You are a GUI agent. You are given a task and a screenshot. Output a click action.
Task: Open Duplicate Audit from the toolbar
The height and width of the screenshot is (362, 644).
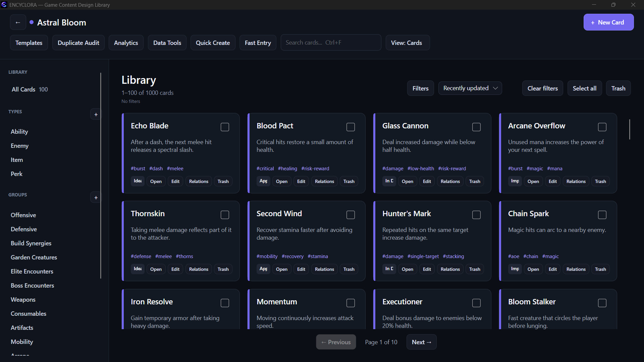[78, 43]
